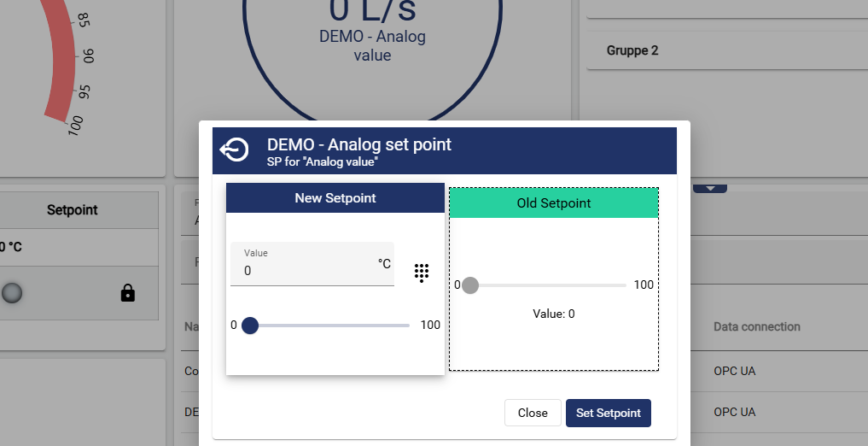This screenshot has width=868, height=446.
Task: Click the Old Setpoint green header
Action: coord(553,203)
